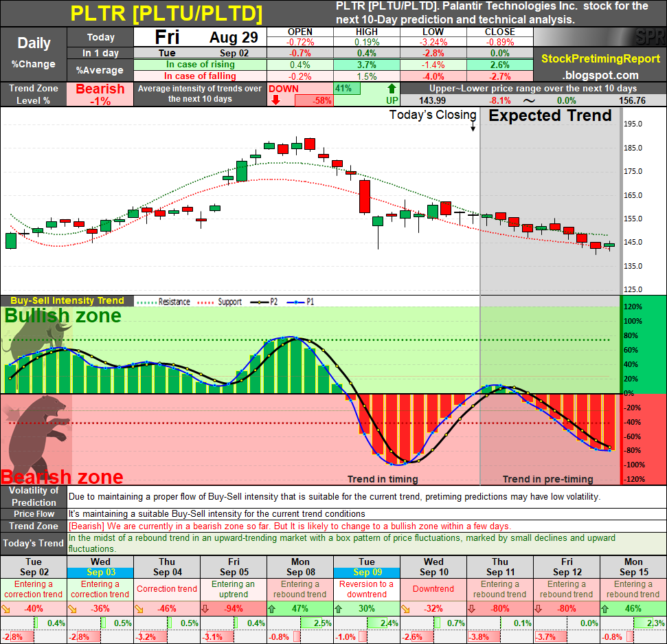
Task: Click the -100% intensity axis label
Action: click(634, 465)
